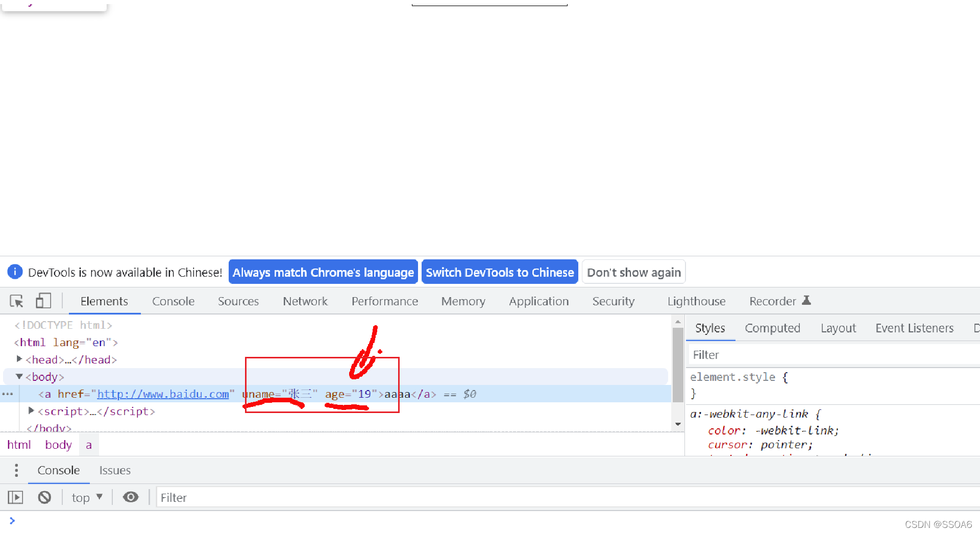
Task: Open the Security tab
Action: coord(613,301)
